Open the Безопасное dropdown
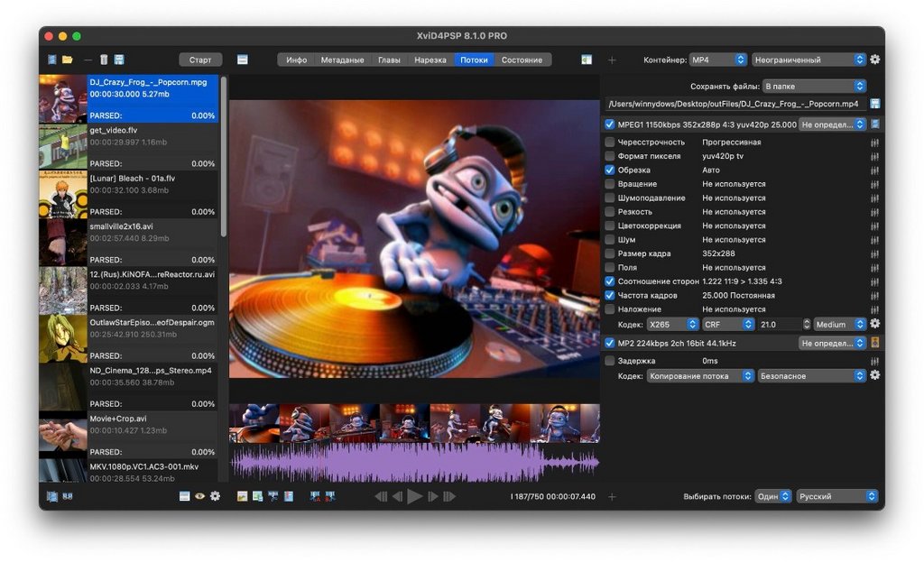 tap(811, 375)
